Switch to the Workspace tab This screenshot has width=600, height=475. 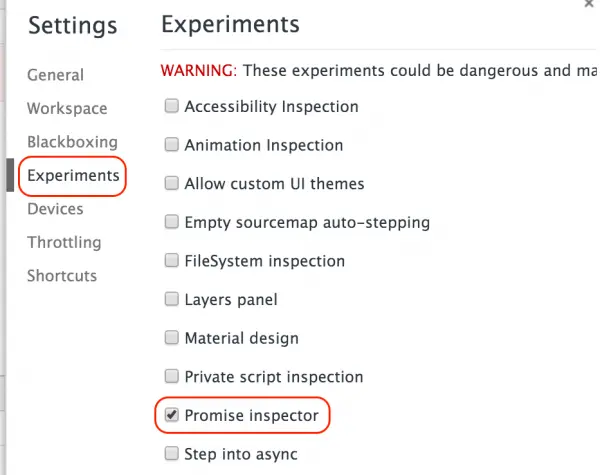(x=67, y=108)
